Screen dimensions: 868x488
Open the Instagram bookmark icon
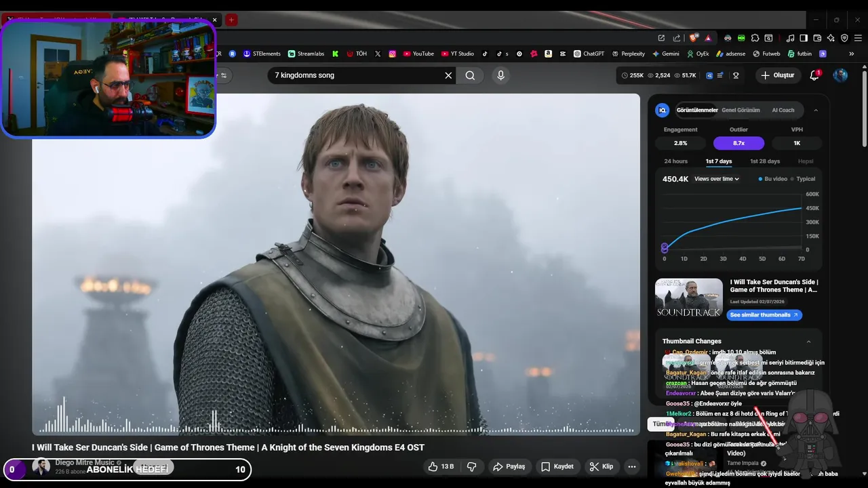[392, 54]
